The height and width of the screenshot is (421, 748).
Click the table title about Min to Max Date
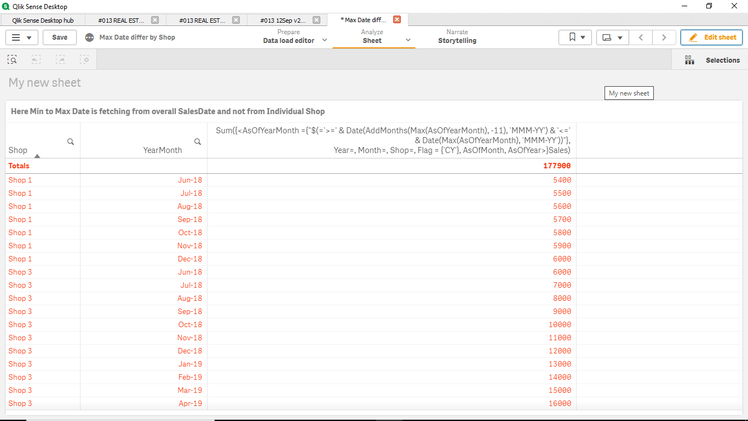[x=167, y=111]
